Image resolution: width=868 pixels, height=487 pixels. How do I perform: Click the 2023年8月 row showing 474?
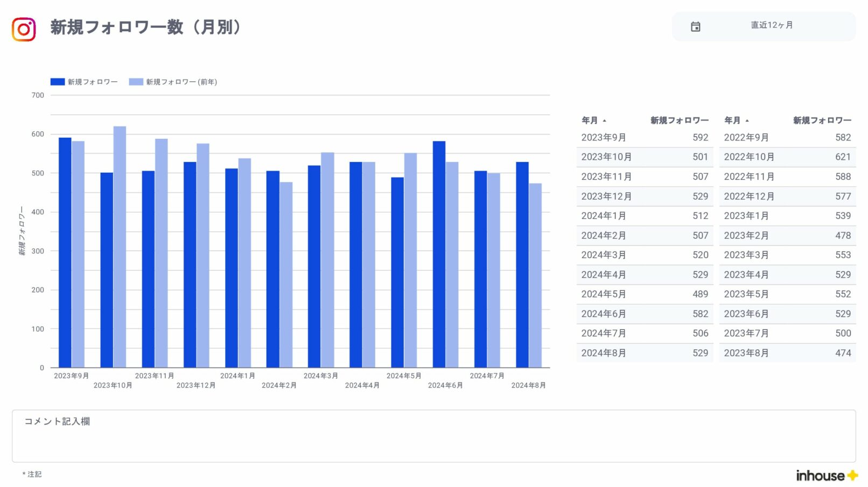point(787,353)
